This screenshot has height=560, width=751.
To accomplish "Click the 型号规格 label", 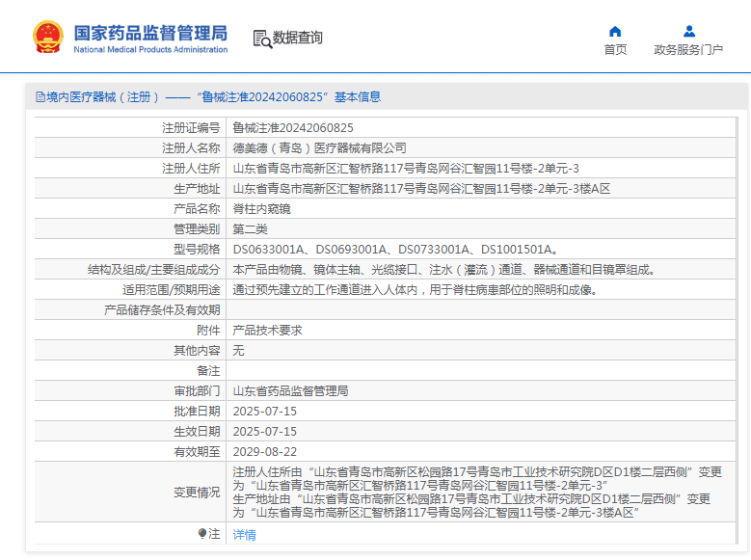I will pyautogui.click(x=197, y=250).
